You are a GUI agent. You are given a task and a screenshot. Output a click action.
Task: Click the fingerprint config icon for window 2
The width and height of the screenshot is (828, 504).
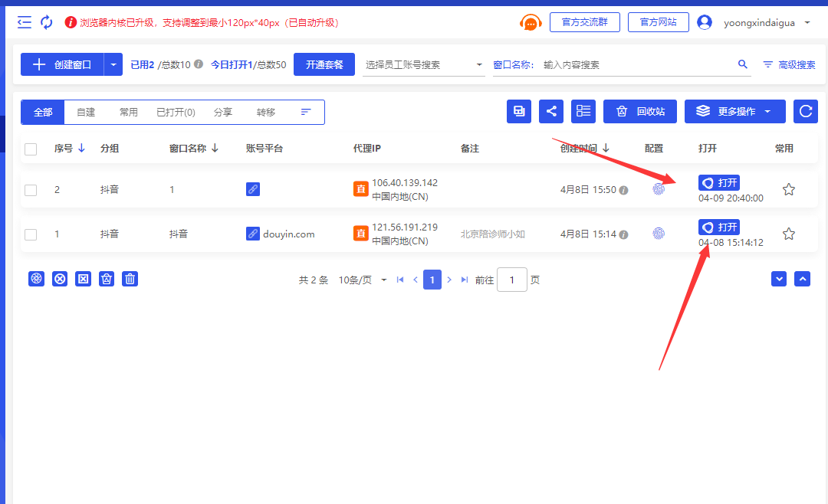point(658,189)
